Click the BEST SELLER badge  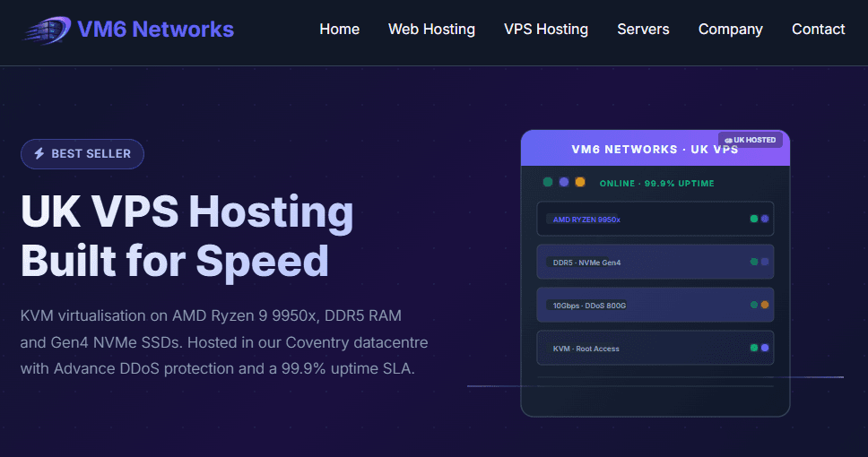coord(82,154)
